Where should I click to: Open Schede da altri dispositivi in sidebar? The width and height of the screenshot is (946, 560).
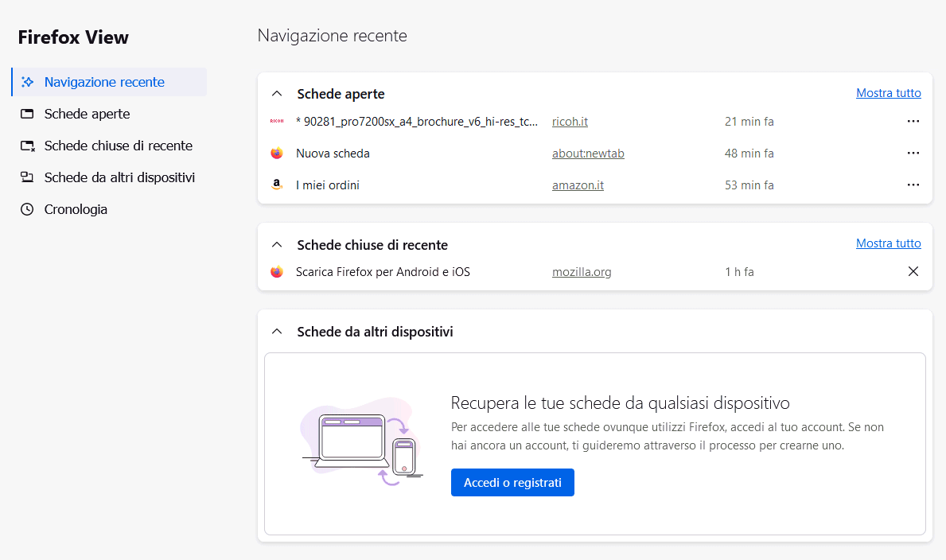(x=119, y=177)
